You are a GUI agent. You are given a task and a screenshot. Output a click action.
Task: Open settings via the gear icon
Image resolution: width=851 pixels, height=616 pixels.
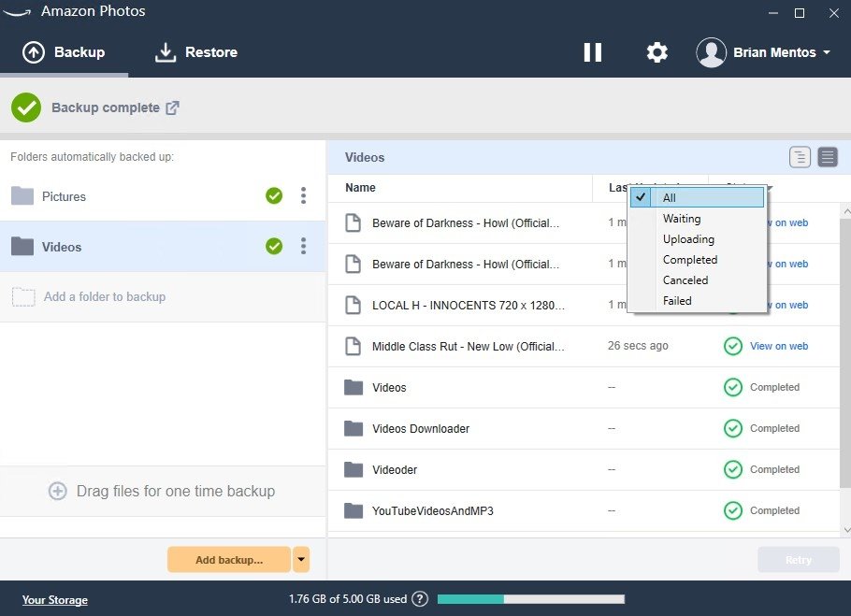656,52
